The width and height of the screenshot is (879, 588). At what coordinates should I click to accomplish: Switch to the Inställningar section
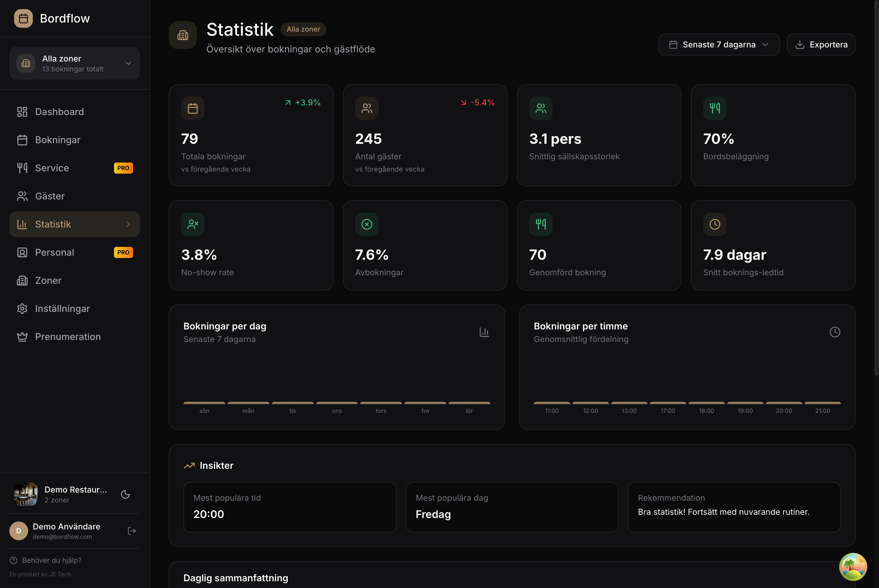pyautogui.click(x=62, y=308)
